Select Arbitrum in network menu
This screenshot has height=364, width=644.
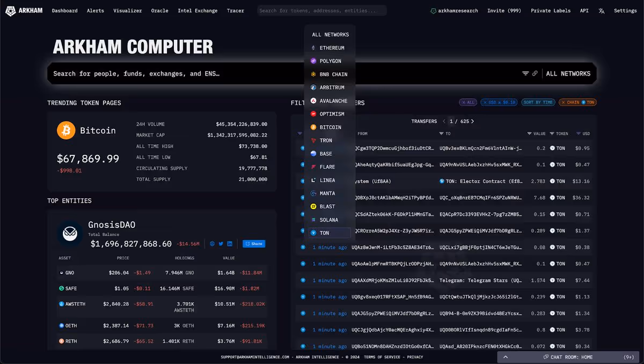[330, 87]
